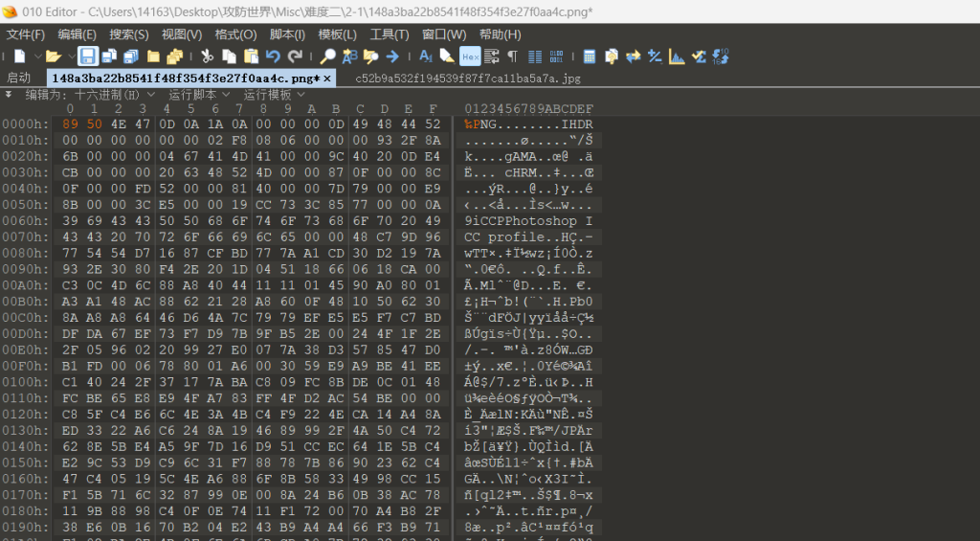Screen dimensions: 980x541
Task: Switch to the c52b9a532f194539f87f7ca11ba5a7a.jpg tab
Action: coord(467,78)
